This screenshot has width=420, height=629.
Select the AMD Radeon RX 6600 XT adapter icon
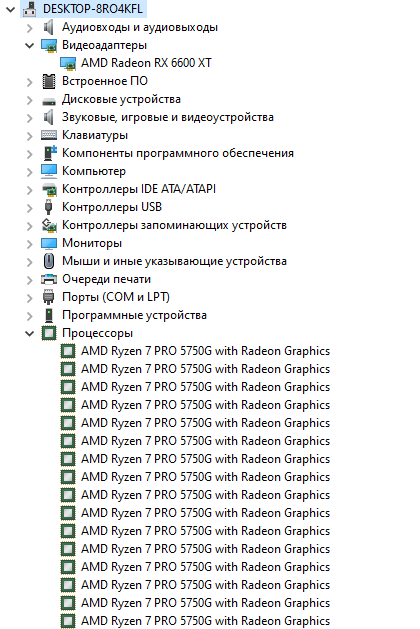click(x=68, y=63)
